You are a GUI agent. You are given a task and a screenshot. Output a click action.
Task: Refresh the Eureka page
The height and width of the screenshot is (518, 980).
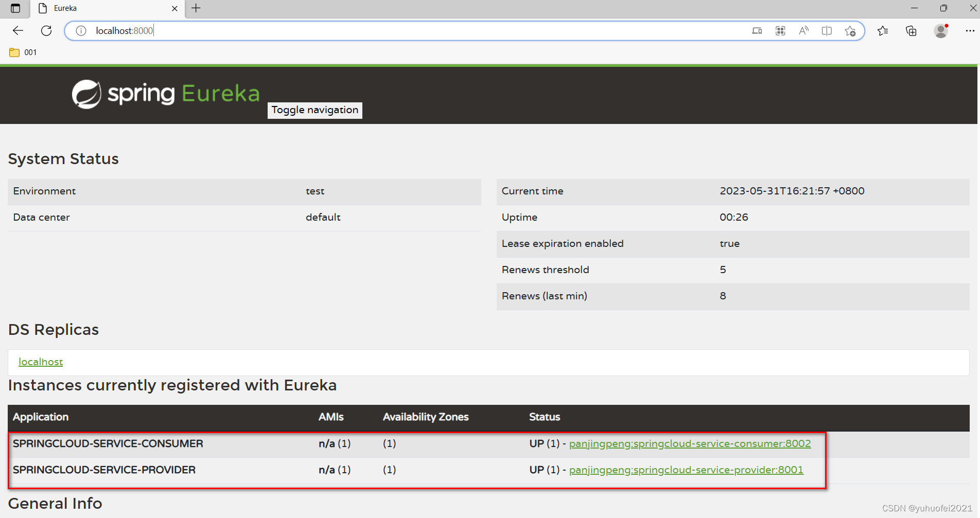[x=46, y=31]
